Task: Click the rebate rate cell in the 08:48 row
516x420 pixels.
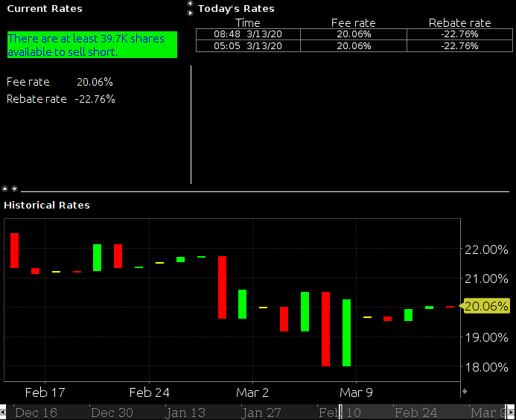Action: (x=459, y=34)
